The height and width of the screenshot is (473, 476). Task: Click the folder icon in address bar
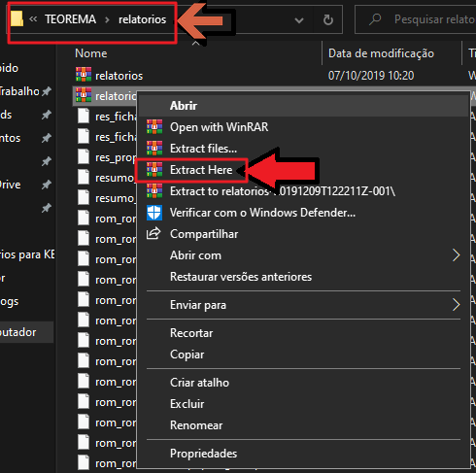pyautogui.click(x=17, y=18)
